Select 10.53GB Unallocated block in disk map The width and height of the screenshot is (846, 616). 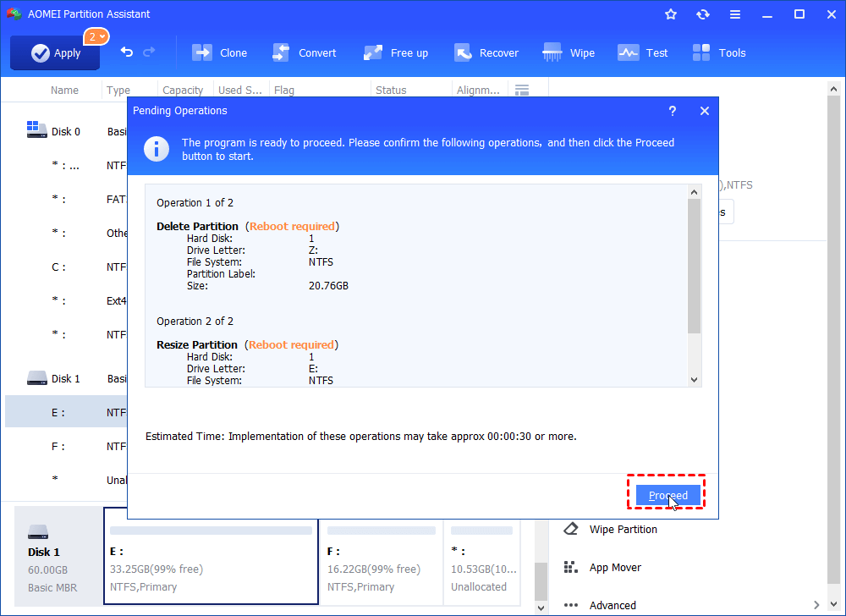click(482, 562)
